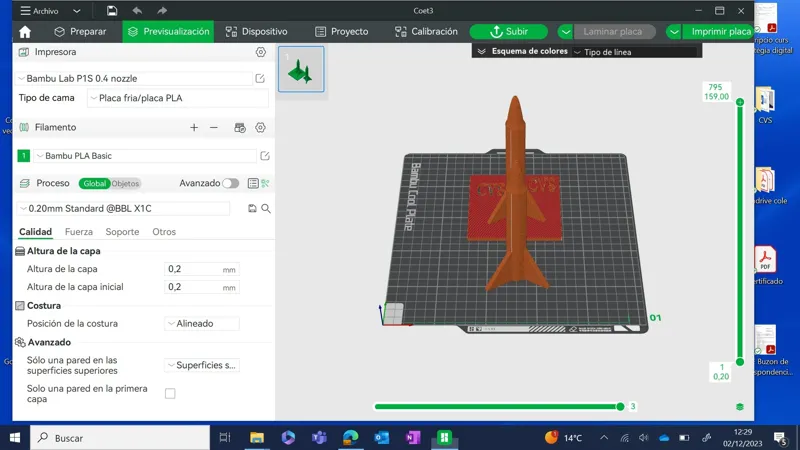Image resolution: width=800 pixels, height=450 pixels.
Task: Switch to the Fuerza settings tab
Action: [79, 232]
